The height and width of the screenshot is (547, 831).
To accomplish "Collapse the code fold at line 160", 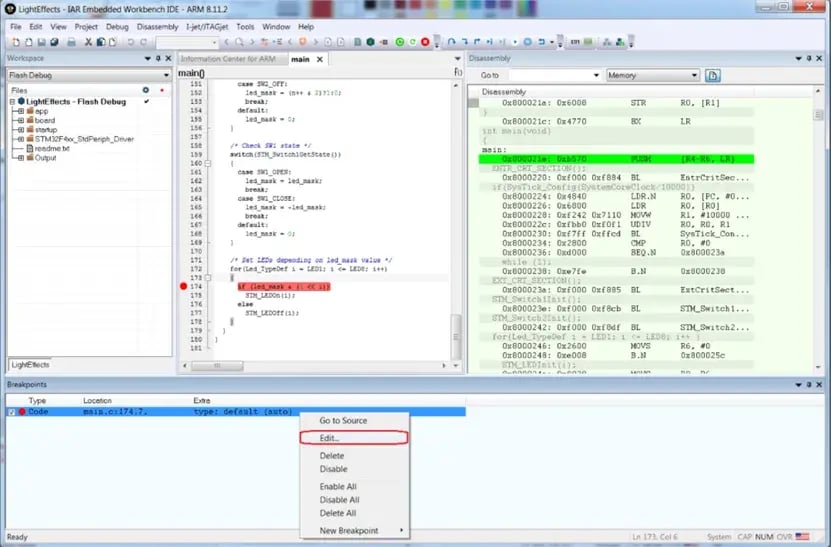I will click(208, 163).
